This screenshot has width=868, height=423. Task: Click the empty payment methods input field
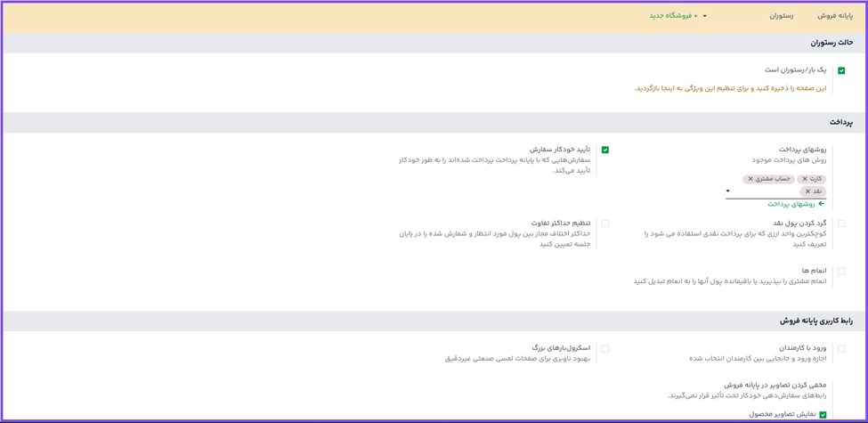766,191
